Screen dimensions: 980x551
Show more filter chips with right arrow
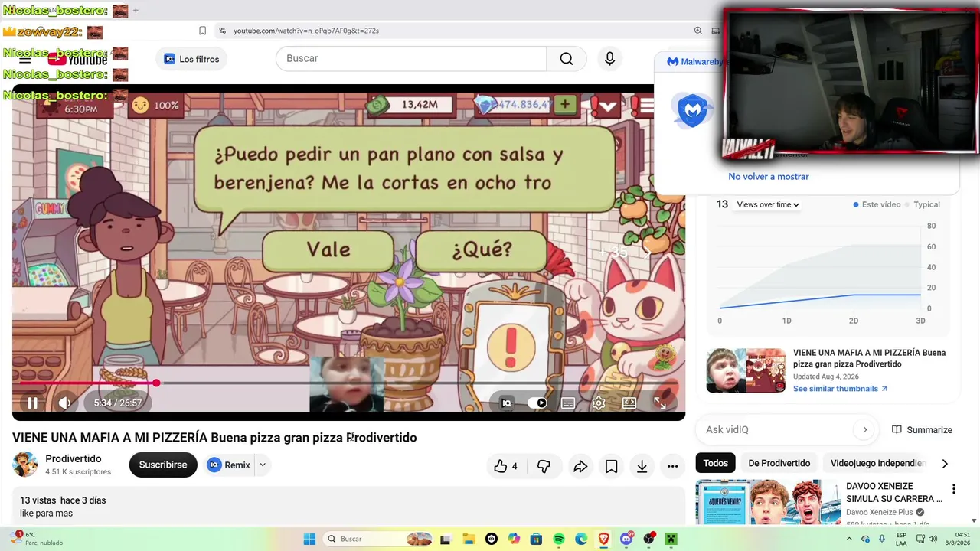pos(945,463)
